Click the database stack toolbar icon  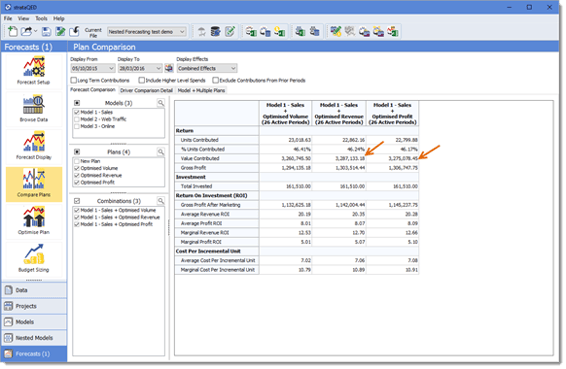click(x=215, y=31)
